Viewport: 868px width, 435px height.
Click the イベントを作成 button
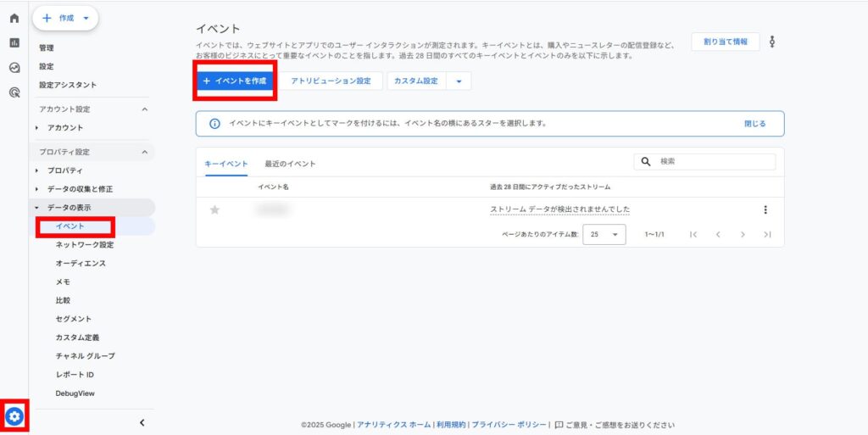tap(235, 81)
